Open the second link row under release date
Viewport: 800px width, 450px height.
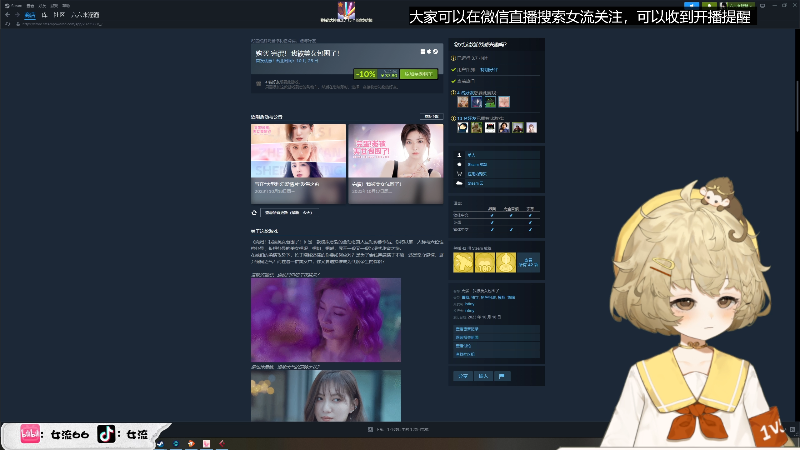496,337
